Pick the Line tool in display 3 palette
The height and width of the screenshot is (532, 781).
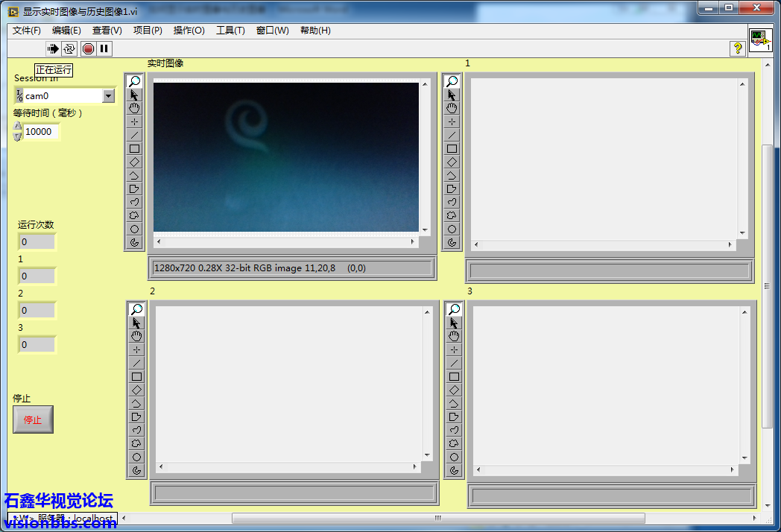[454, 364]
